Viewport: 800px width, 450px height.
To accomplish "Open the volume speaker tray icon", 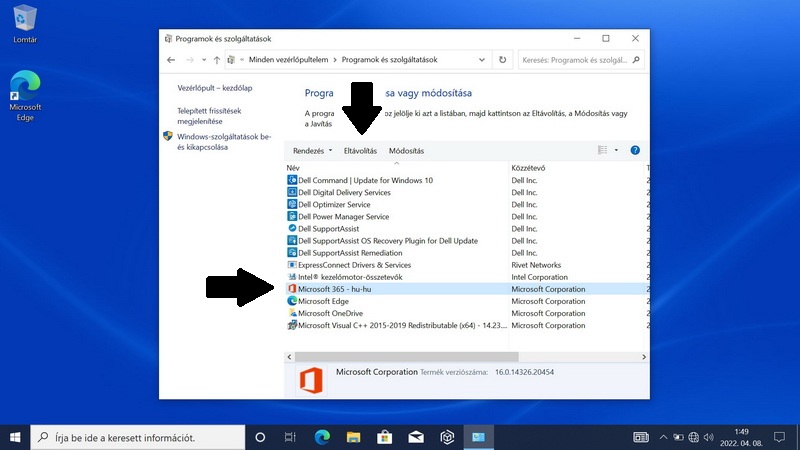I will click(x=709, y=437).
